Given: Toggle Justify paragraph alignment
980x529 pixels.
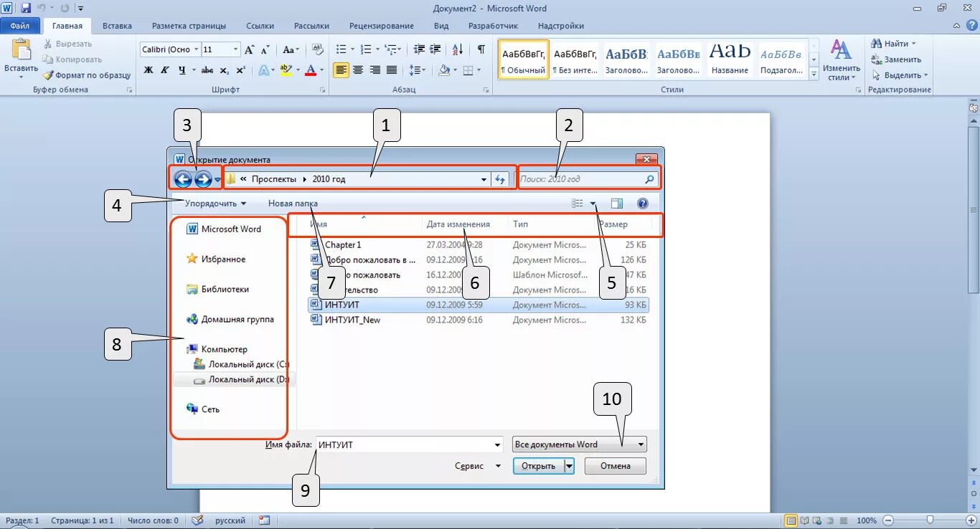Looking at the screenshot, I should 391,70.
